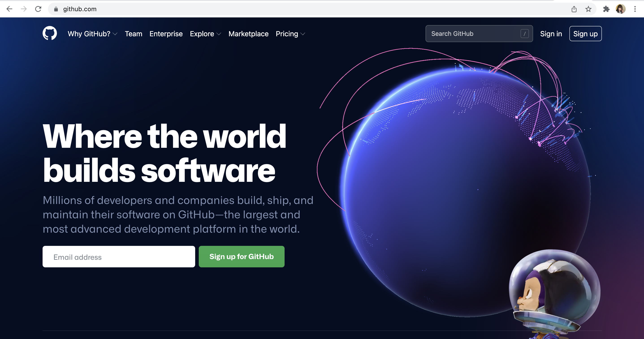The width and height of the screenshot is (644, 339).
Task: Click the Enterprise navigation link
Action: pyautogui.click(x=166, y=34)
